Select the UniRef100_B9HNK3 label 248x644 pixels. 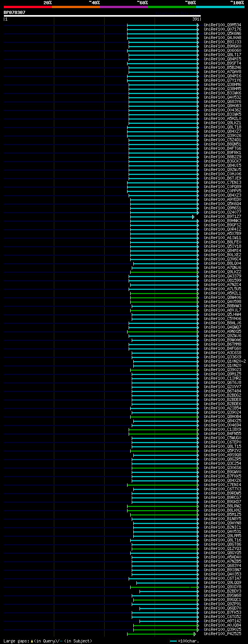[222, 221]
